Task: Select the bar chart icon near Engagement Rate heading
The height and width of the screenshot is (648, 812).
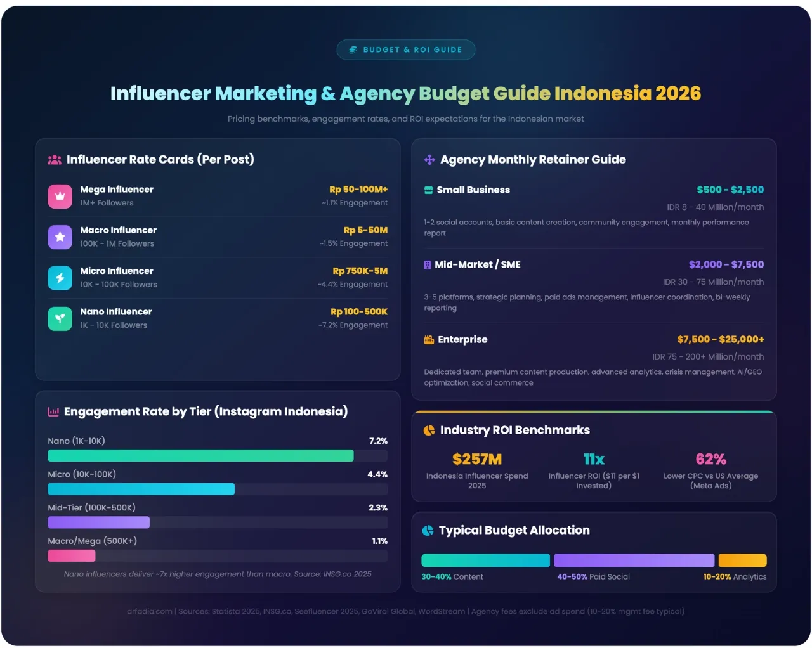Action: pyautogui.click(x=53, y=411)
